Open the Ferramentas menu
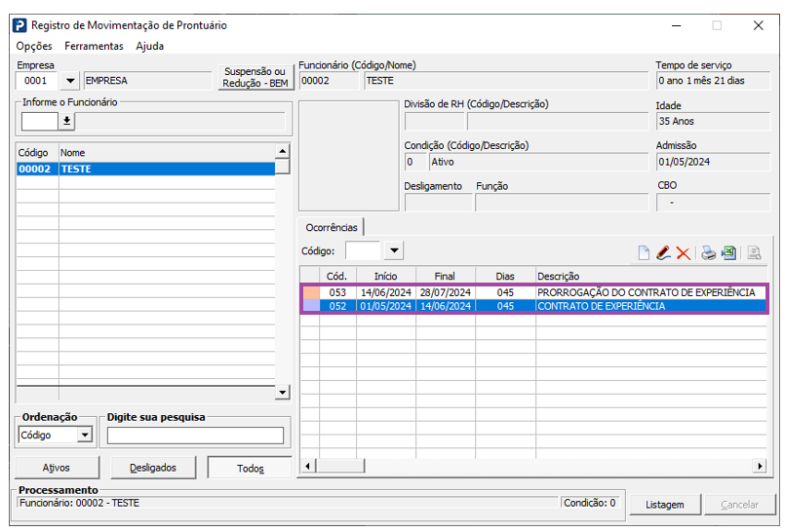The height and width of the screenshot is (532, 785). [x=94, y=46]
